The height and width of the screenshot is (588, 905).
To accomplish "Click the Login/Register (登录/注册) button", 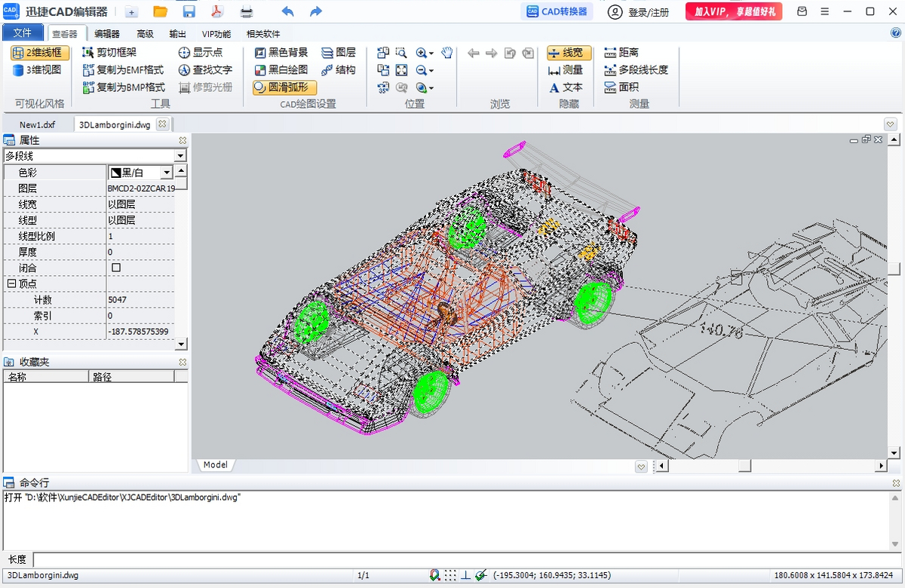I will click(x=638, y=12).
